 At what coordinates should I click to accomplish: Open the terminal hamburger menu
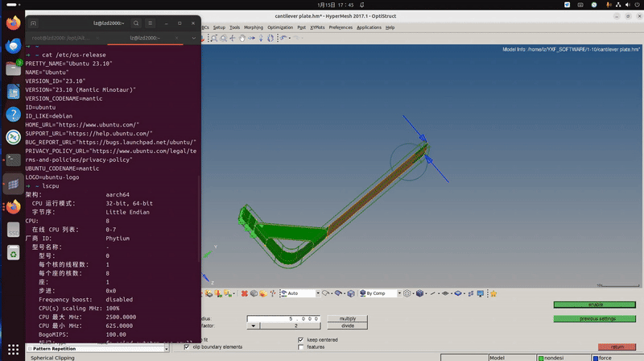[151, 23]
